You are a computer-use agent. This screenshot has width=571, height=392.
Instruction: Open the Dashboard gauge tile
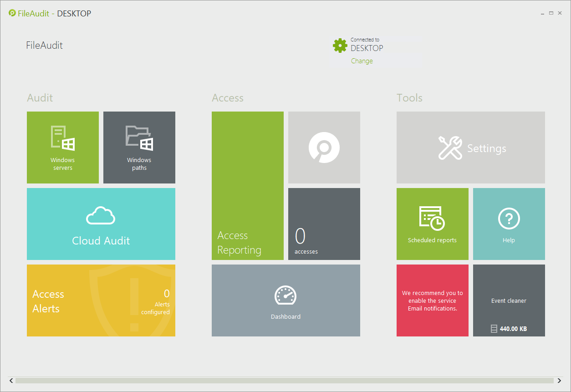pos(285,300)
